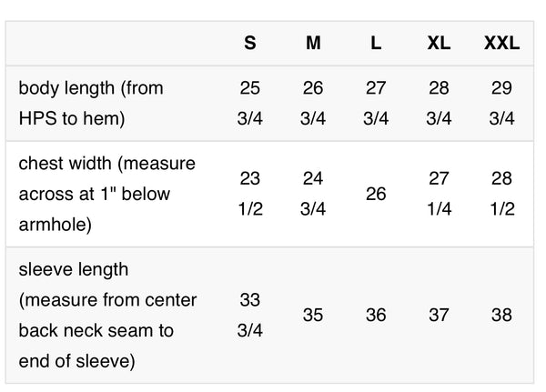Select body length value for size S
546x392 pixels.
[250, 103]
